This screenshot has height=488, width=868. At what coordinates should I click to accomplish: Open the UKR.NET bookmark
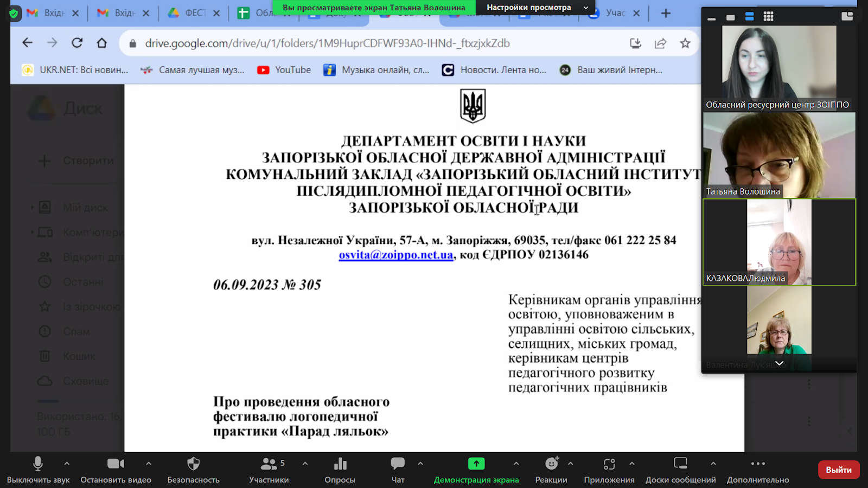coord(75,70)
